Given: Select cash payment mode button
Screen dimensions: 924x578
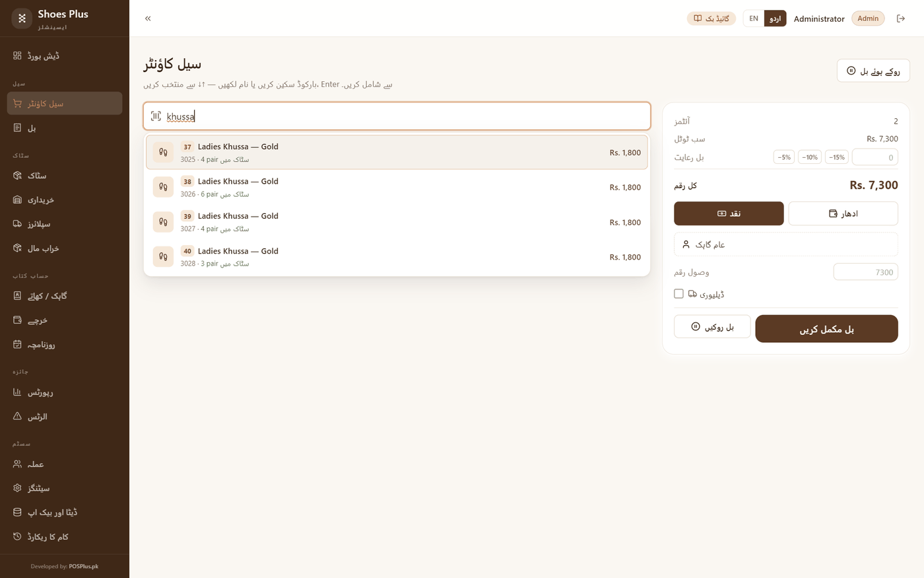Looking at the screenshot, I should [x=729, y=213].
